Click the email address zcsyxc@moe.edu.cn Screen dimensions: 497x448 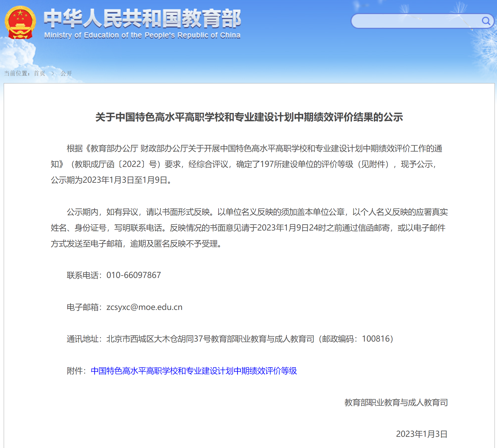coord(144,307)
